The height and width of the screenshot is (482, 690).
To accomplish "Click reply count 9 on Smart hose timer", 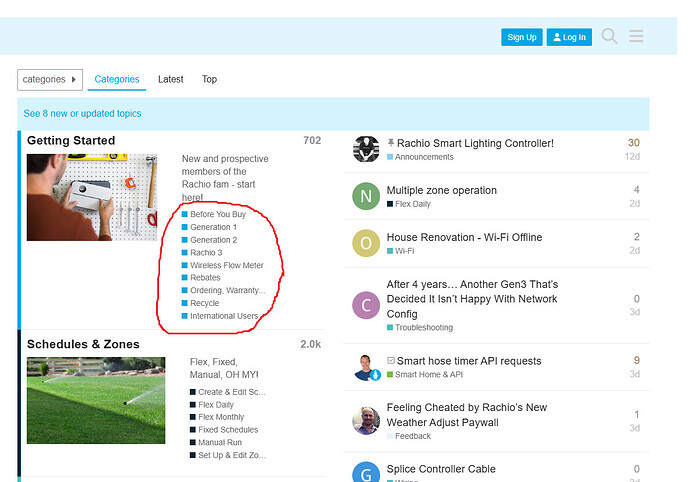I will tap(636, 361).
